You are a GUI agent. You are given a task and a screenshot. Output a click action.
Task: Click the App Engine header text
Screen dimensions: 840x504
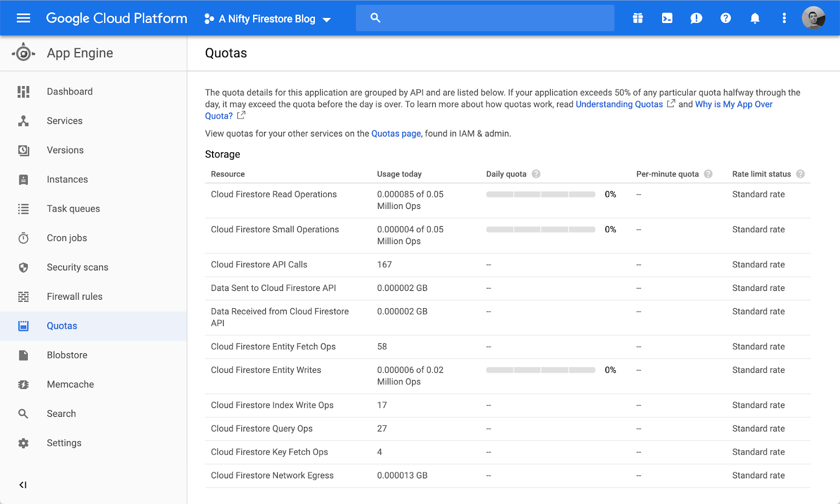click(x=80, y=53)
